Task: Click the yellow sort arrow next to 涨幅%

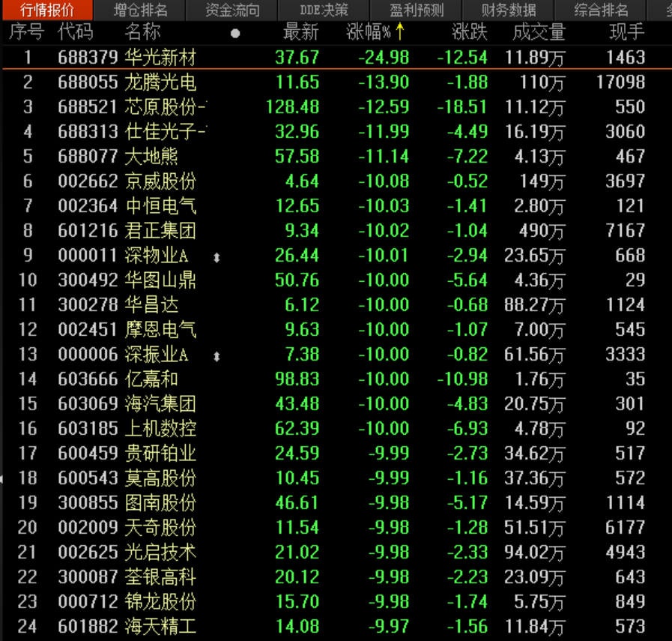Action: pos(399,31)
